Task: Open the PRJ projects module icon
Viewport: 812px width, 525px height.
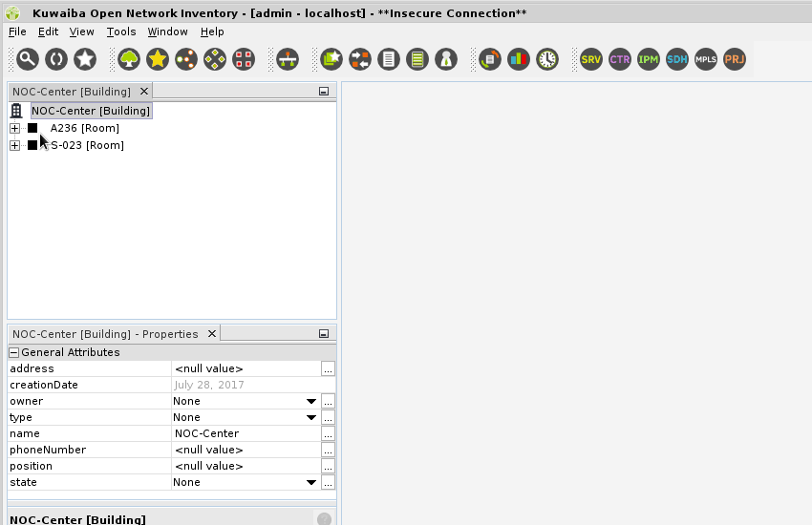Action: [735, 59]
